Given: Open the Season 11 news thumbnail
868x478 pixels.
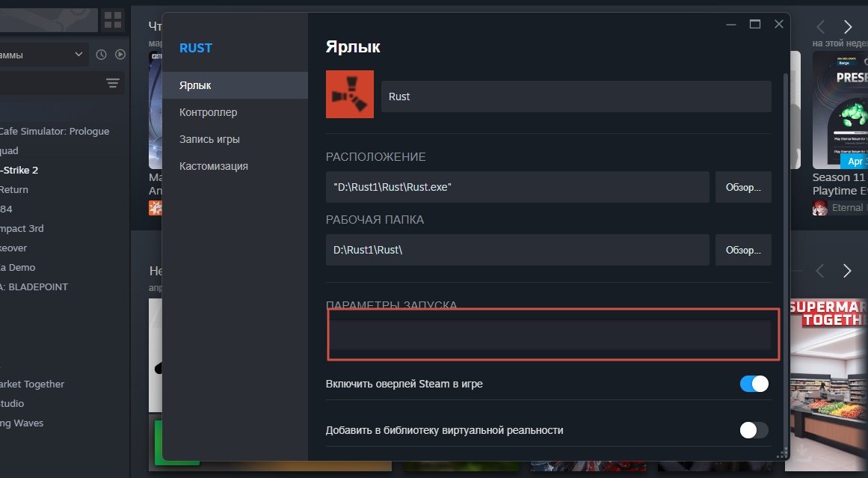Looking at the screenshot, I should click(840, 110).
